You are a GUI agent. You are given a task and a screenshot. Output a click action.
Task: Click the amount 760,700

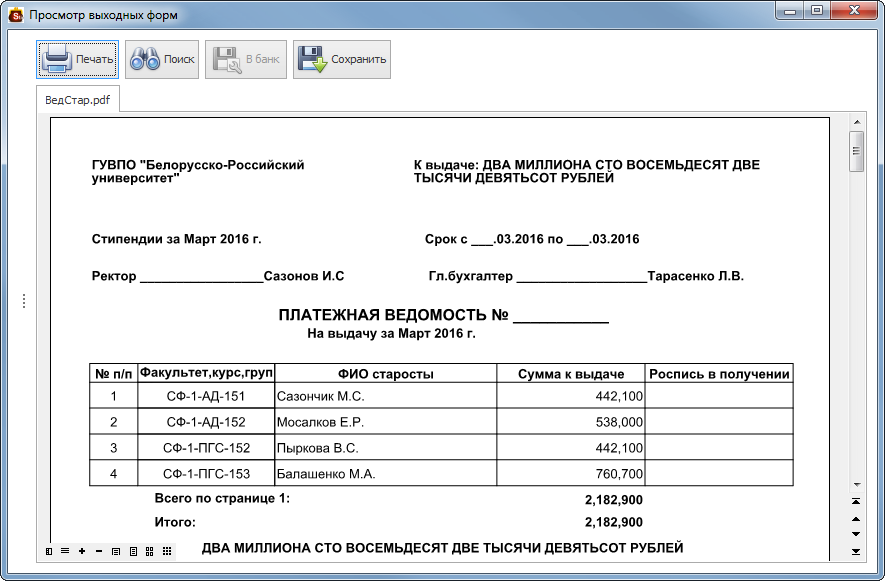(x=619, y=474)
